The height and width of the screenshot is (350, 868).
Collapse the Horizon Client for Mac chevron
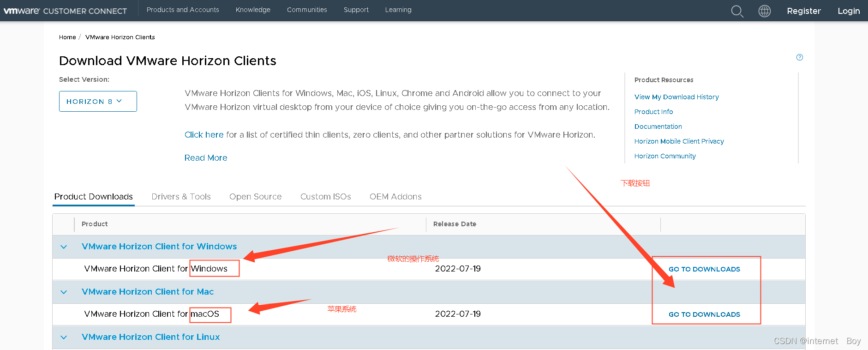tap(64, 292)
